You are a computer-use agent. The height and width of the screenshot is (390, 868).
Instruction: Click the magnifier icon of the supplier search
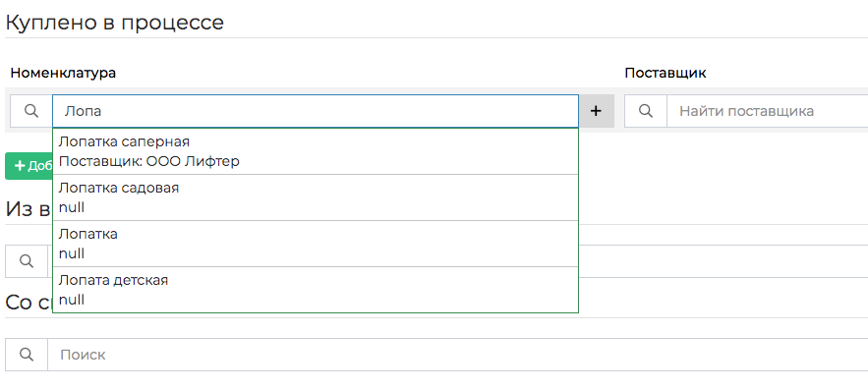pyautogui.click(x=646, y=111)
